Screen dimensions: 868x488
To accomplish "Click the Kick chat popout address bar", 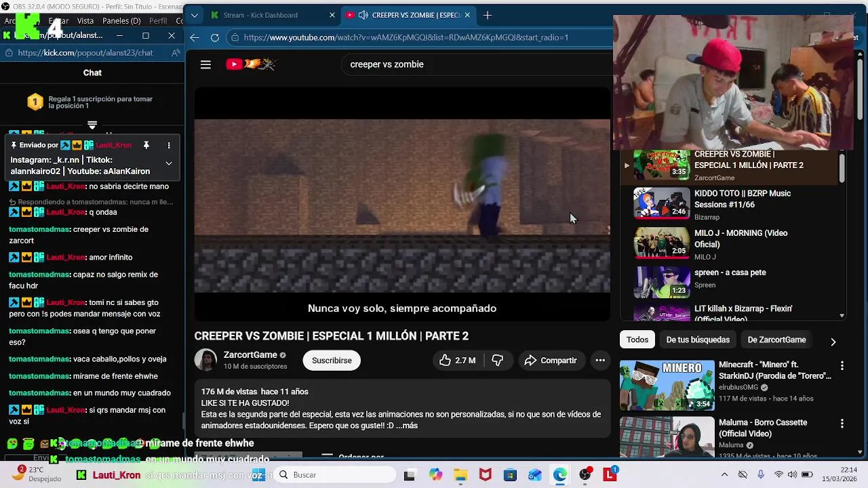I will (x=85, y=53).
